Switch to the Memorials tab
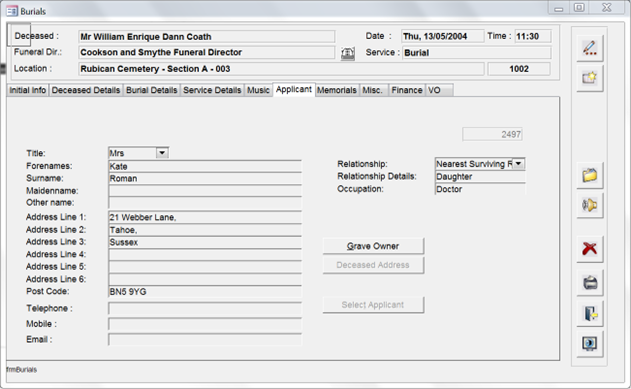Image resolution: width=631 pixels, height=389 pixels. 337,90
